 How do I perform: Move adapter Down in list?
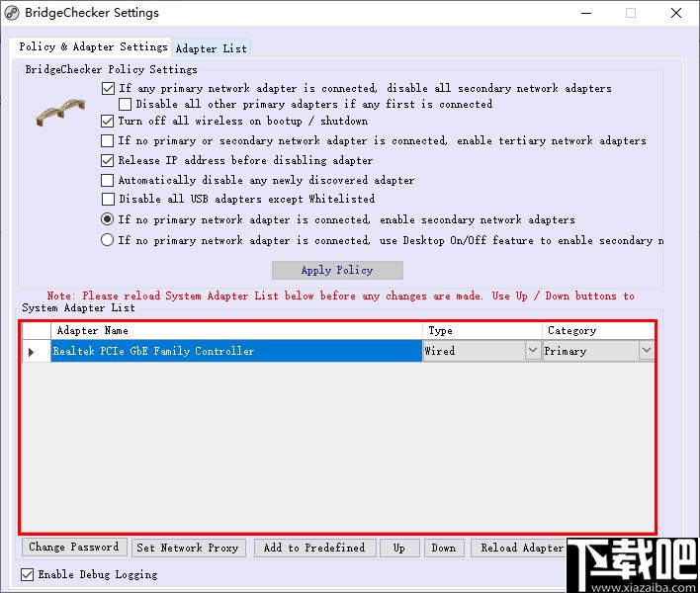(444, 548)
